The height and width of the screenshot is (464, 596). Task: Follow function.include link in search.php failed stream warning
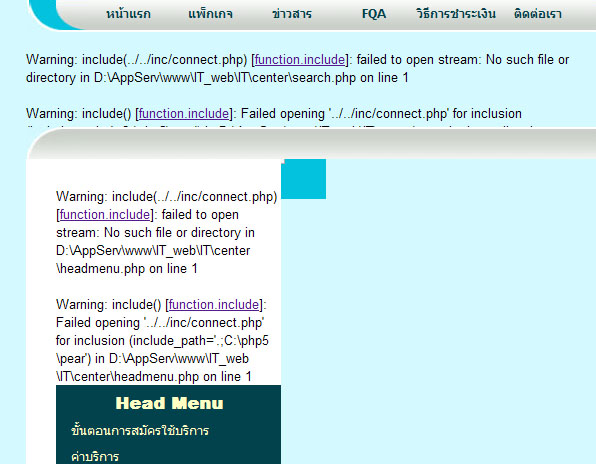pyautogui.click(x=300, y=60)
